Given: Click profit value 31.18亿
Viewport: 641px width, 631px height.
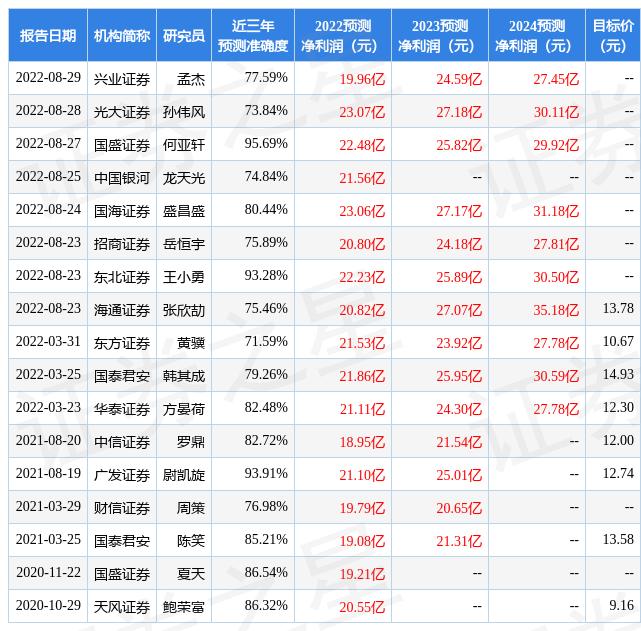Looking at the screenshot, I should point(556,211).
